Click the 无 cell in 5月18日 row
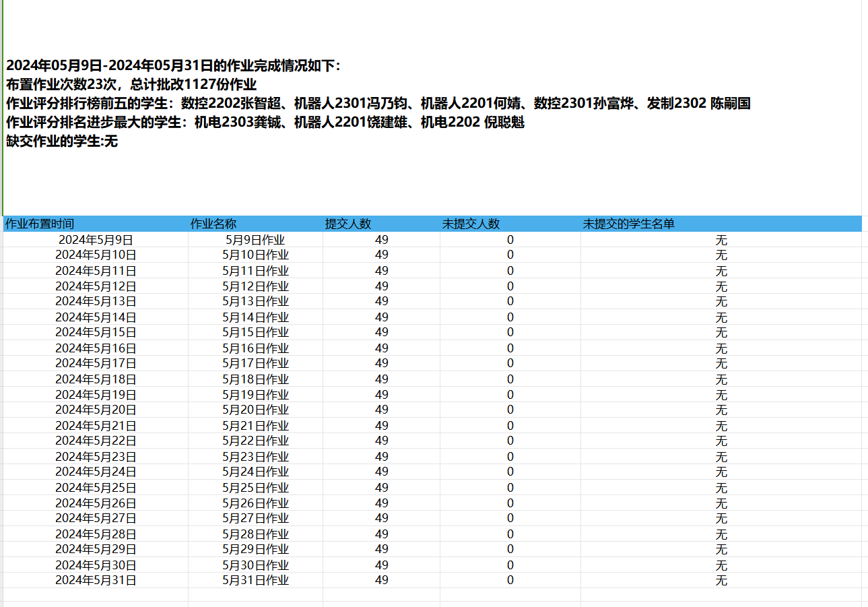 point(721,380)
